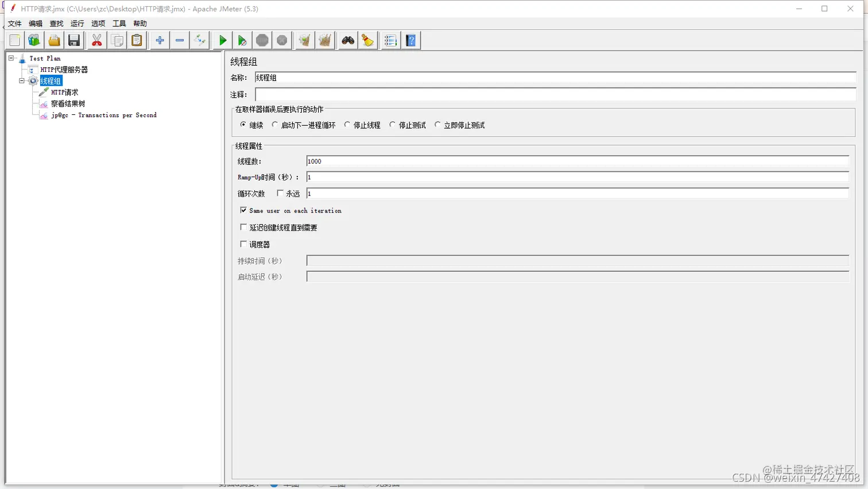Collapse the Test Plan tree node
The height and width of the screenshot is (489, 868).
(11, 58)
